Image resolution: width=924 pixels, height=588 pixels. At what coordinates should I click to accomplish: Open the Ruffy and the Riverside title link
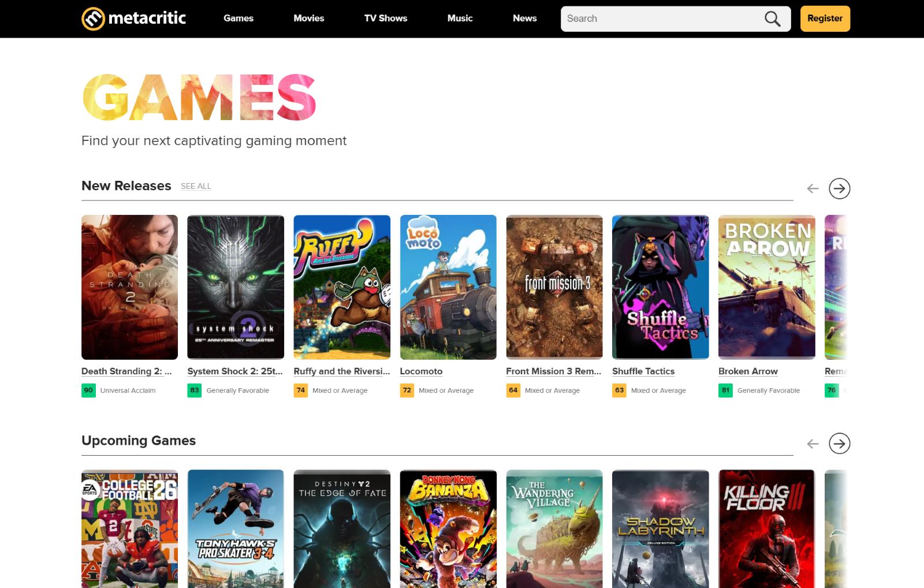(x=342, y=371)
